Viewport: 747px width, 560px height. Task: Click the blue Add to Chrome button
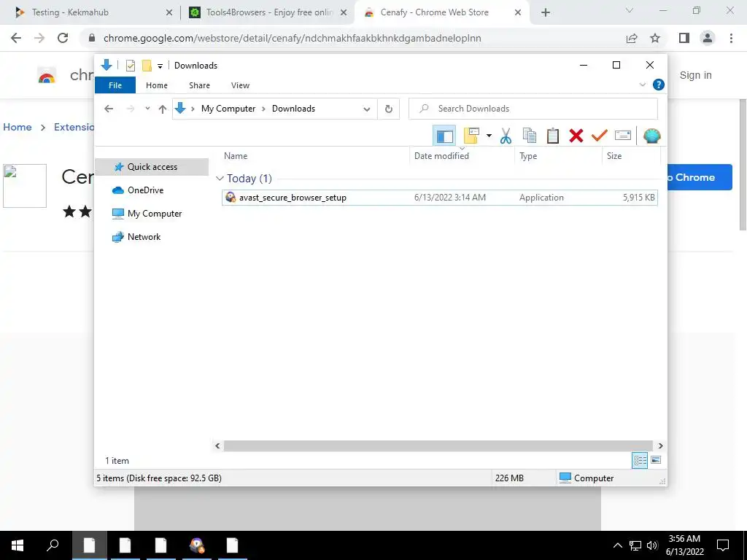(700, 177)
